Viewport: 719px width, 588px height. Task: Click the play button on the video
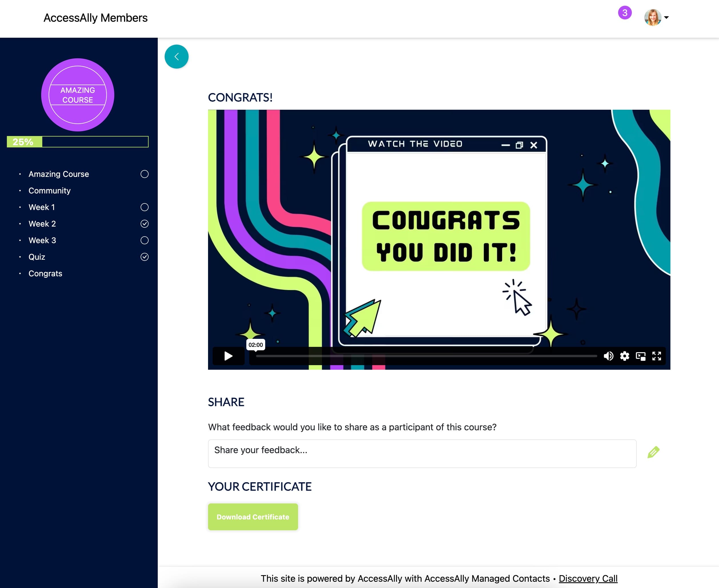click(229, 356)
